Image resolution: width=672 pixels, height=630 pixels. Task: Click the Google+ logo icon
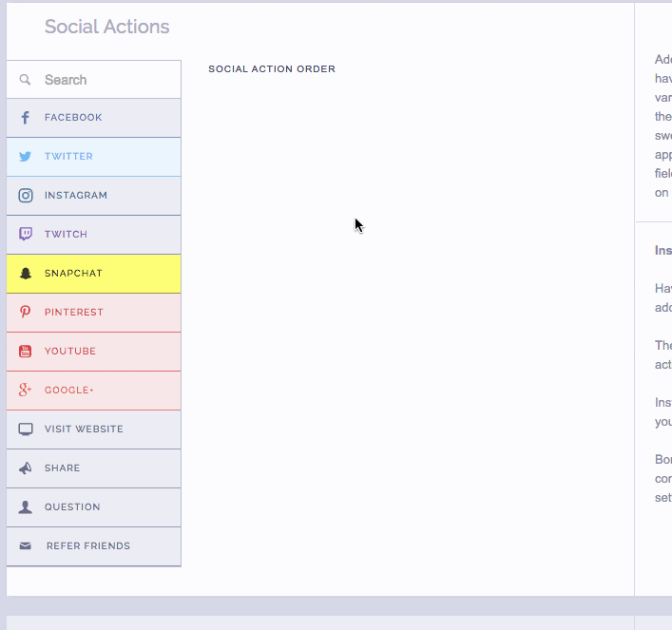coord(26,390)
